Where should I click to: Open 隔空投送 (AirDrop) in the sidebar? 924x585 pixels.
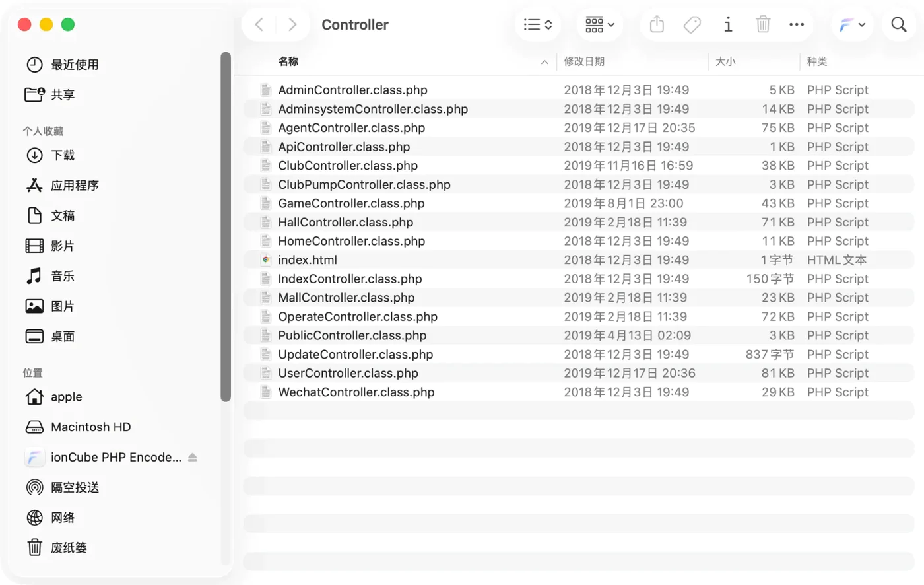[62, 487]
